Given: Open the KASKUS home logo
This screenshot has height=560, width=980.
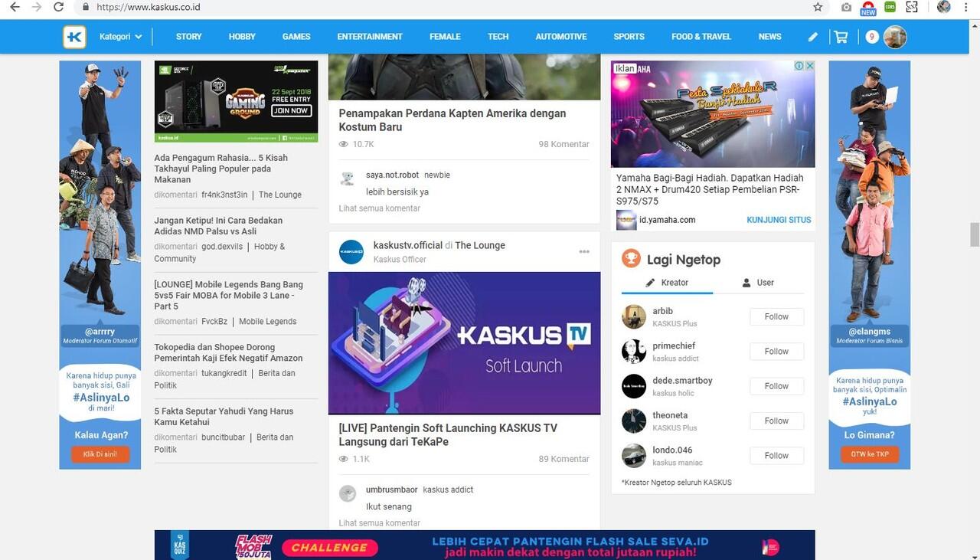Looking at the screenshot, I should click(74, 37).
